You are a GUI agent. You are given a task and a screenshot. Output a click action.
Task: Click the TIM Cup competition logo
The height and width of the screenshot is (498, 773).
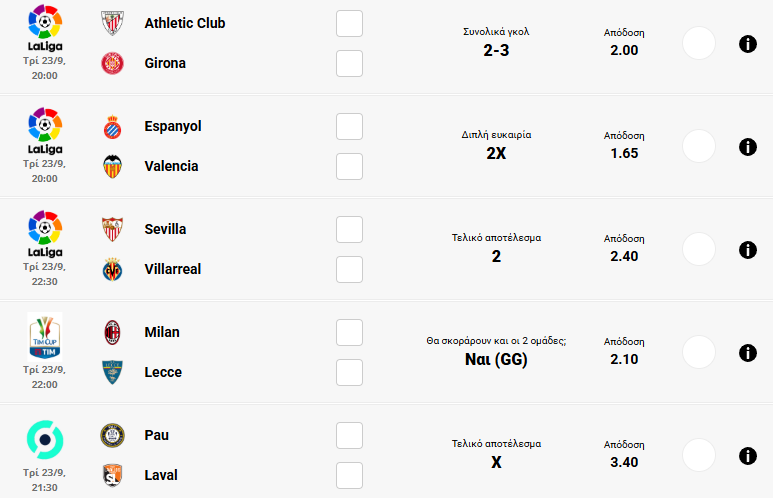coord(44,335)
